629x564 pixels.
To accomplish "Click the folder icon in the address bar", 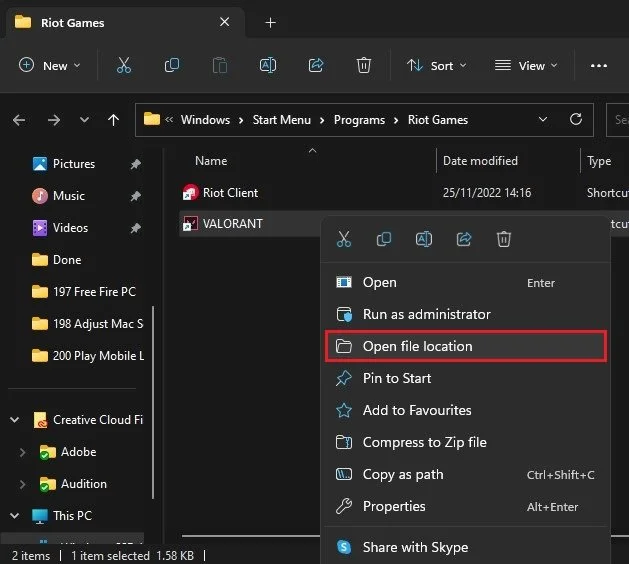I will click(x=152, y=119).
